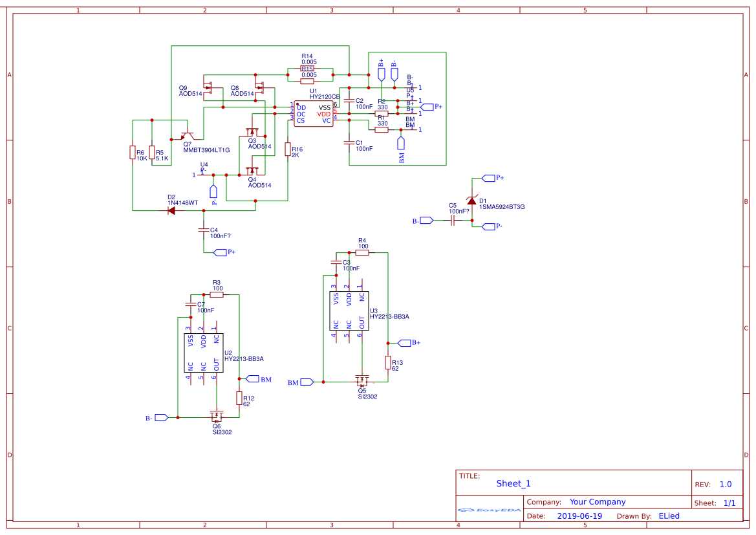
Task: Select the C4 capacitor symbol
Action: (x=204, y=230)
